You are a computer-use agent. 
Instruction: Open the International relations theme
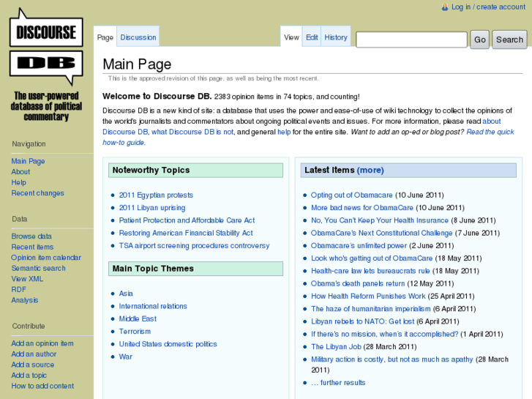pos(153,306)
